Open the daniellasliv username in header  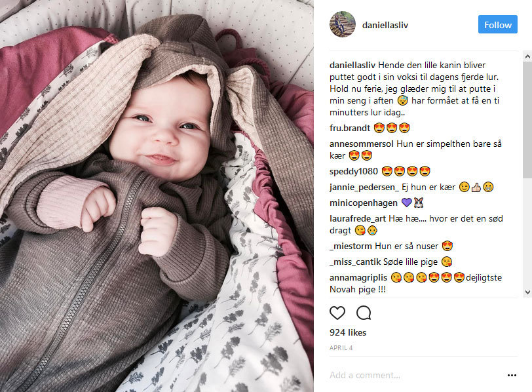pos(385,25)
